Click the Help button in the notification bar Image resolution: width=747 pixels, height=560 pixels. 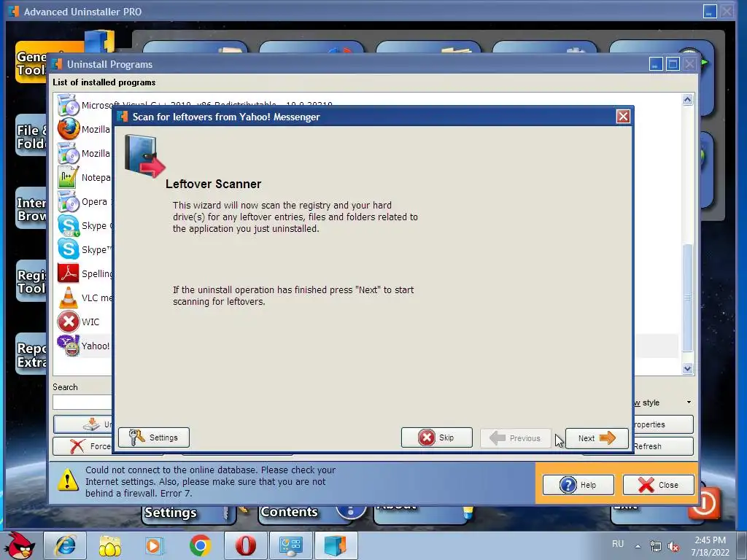(x=578, y=485)
